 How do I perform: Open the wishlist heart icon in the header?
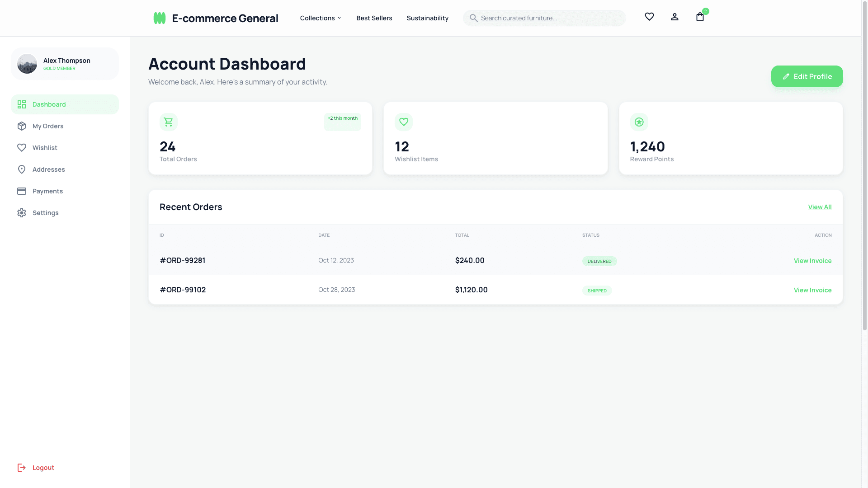tap(649, 17)
